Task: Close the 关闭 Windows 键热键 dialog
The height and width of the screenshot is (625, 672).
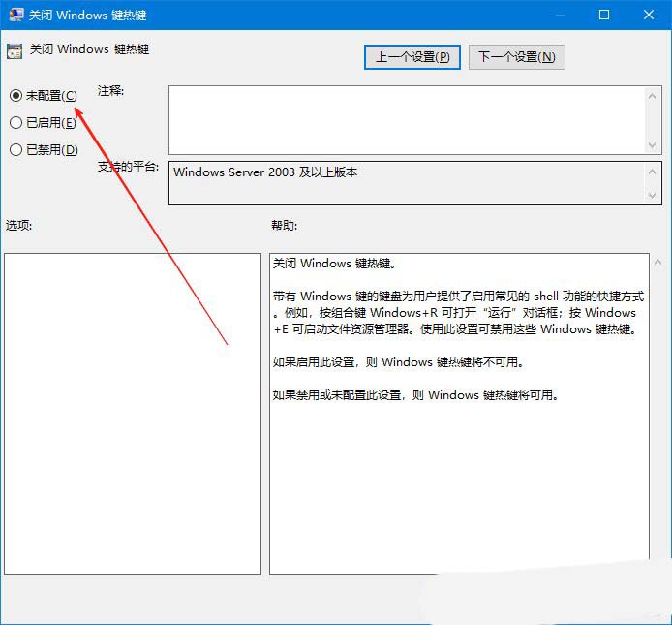Action: pos(649,15)
